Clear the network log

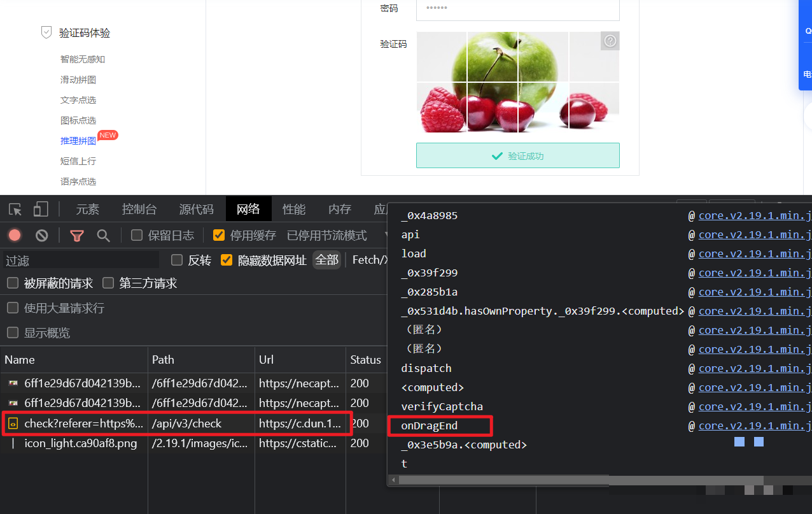[x=42, y=236]
